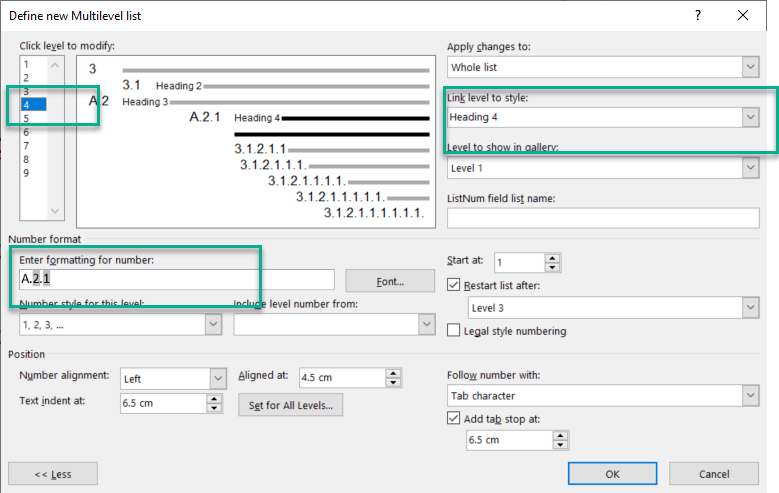Select level 2 in the level list
Viewport: 779px width, 493px height.
26,78
